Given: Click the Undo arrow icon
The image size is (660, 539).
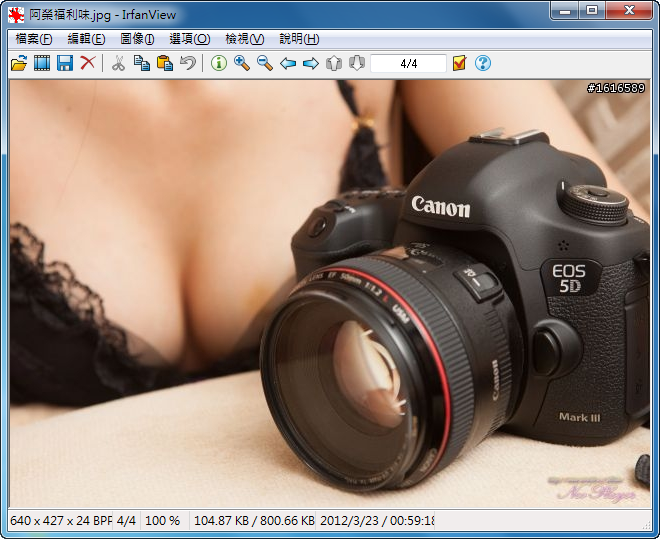Looking at the screenshot, I should pyautogui.click(x=188, y=63).
